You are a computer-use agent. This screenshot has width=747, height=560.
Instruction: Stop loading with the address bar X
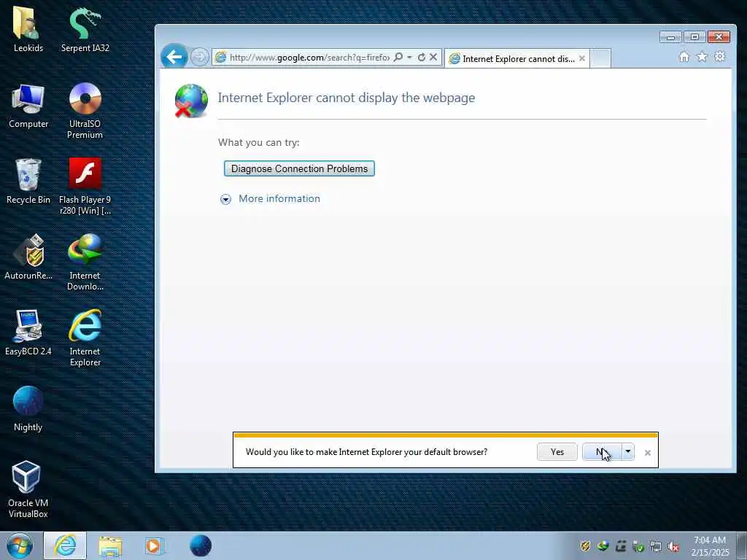[x=433, y=57]
